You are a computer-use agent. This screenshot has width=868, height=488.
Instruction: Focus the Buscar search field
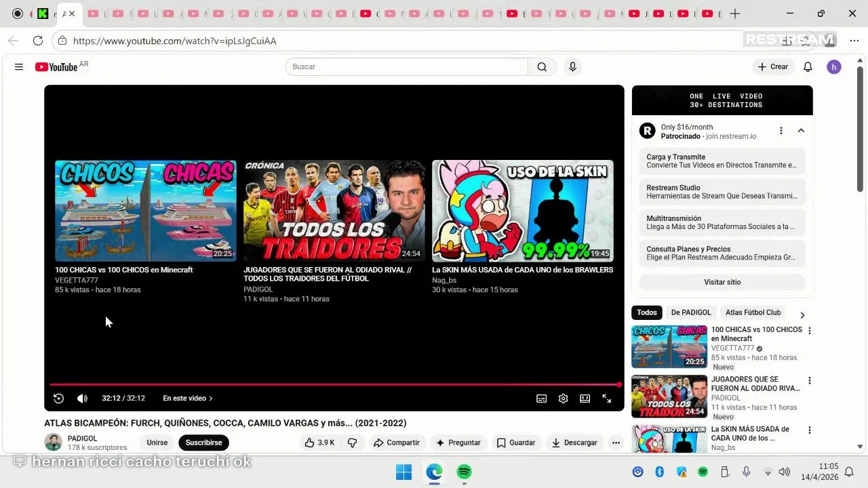point(407,66)
